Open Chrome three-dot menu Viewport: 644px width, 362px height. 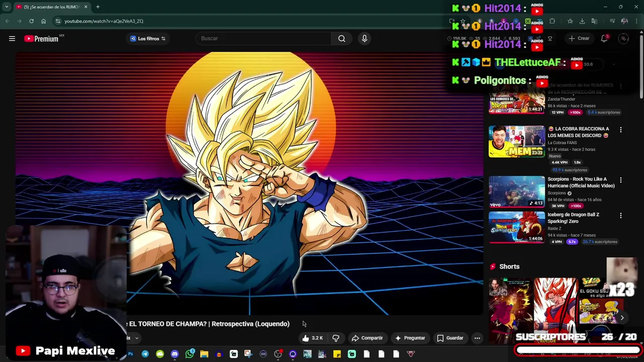click(636, 21)
